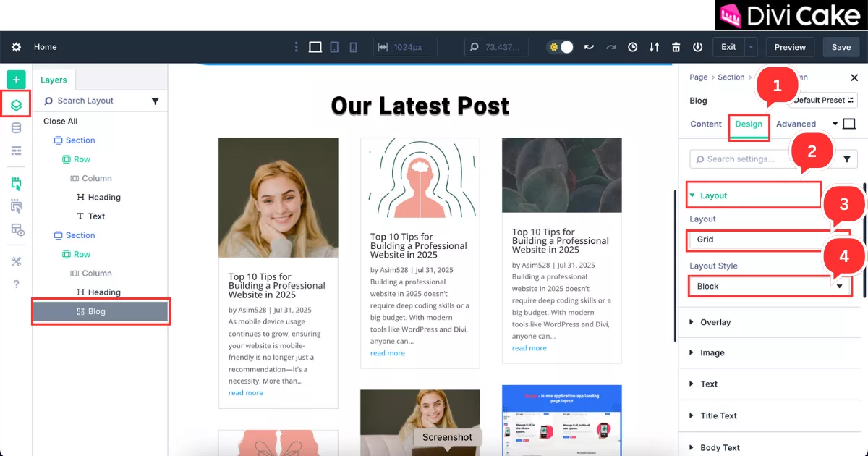Toggle the light/dark mode switch
Screen dimensions: 868x456
pos(561,47)
